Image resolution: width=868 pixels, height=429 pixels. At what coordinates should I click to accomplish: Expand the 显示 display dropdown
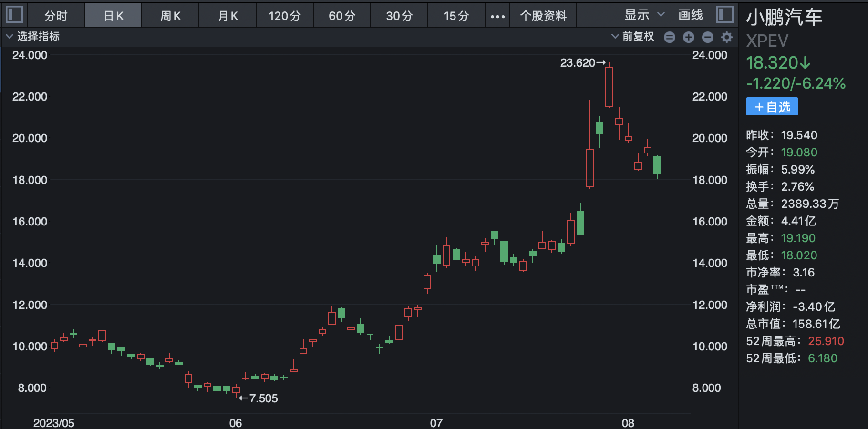tap(644, 15)
